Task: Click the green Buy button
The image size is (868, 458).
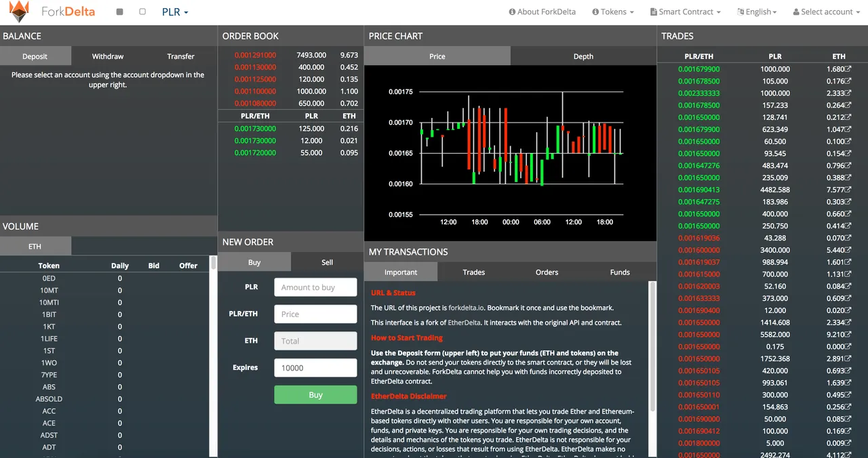Action: point(315,395)
